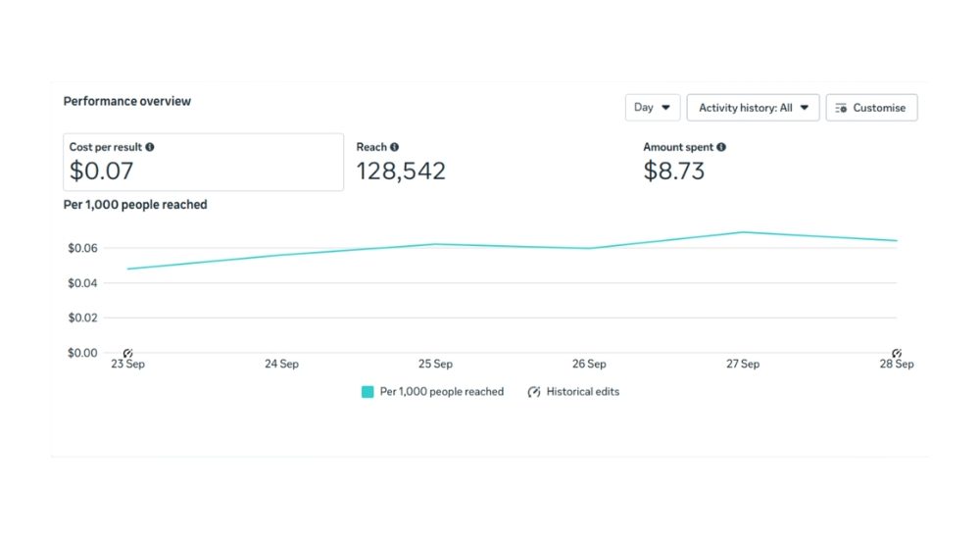Click the Historical edits gauge icon in legend
Viewport: 980px width, 539px height.
pyautogui.click(x=534, y=392)
